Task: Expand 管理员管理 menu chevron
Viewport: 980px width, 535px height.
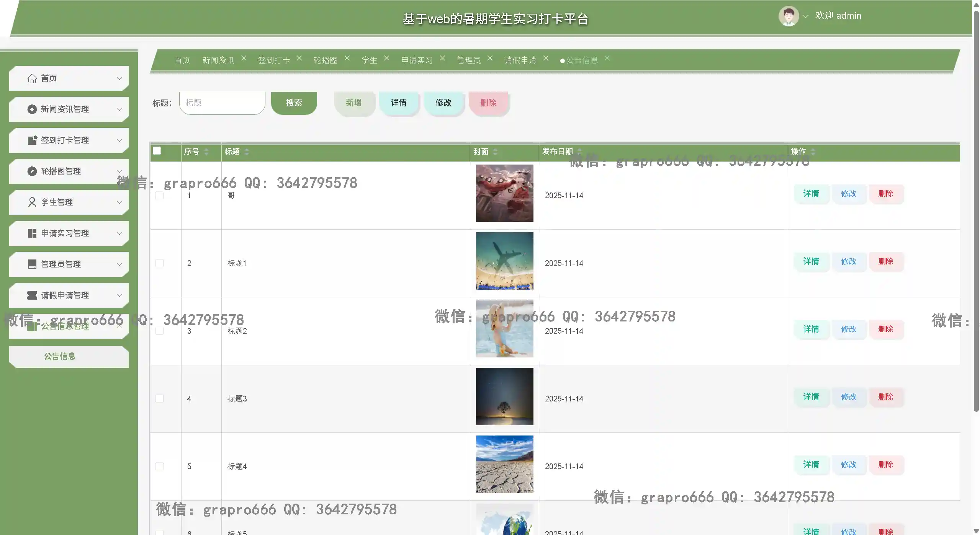Action: (119, 264)
